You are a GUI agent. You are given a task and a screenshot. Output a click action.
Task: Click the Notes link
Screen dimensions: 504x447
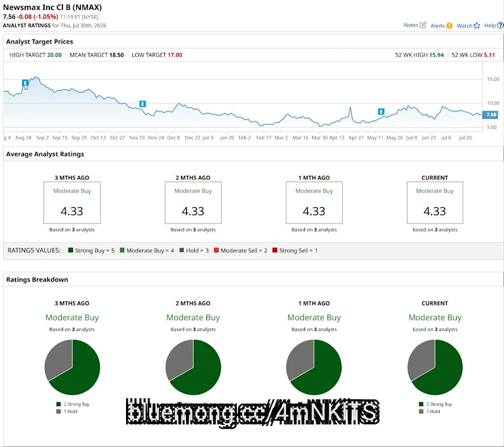click(x=411, y=25)
